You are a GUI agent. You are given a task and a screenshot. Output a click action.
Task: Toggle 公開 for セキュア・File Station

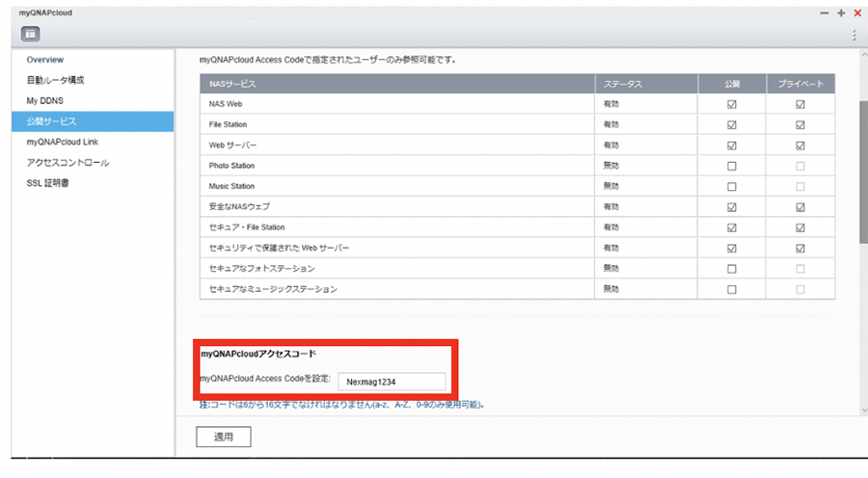pos(732,228)
